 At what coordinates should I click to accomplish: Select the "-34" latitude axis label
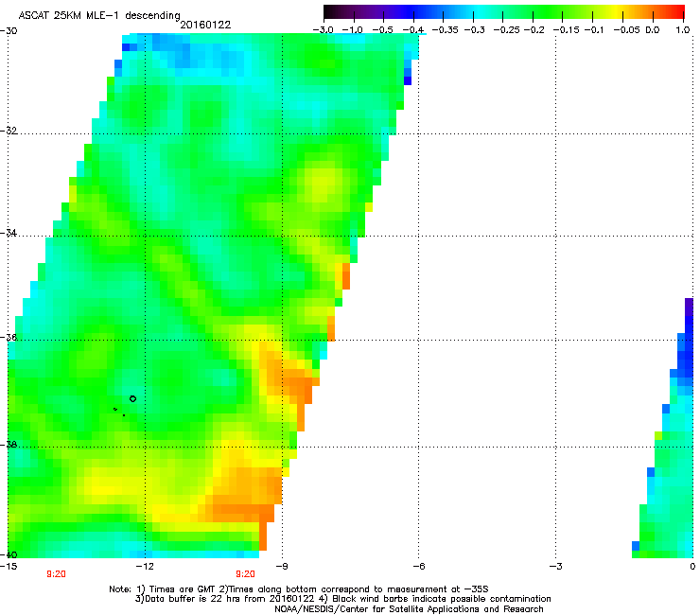point(9,233)
